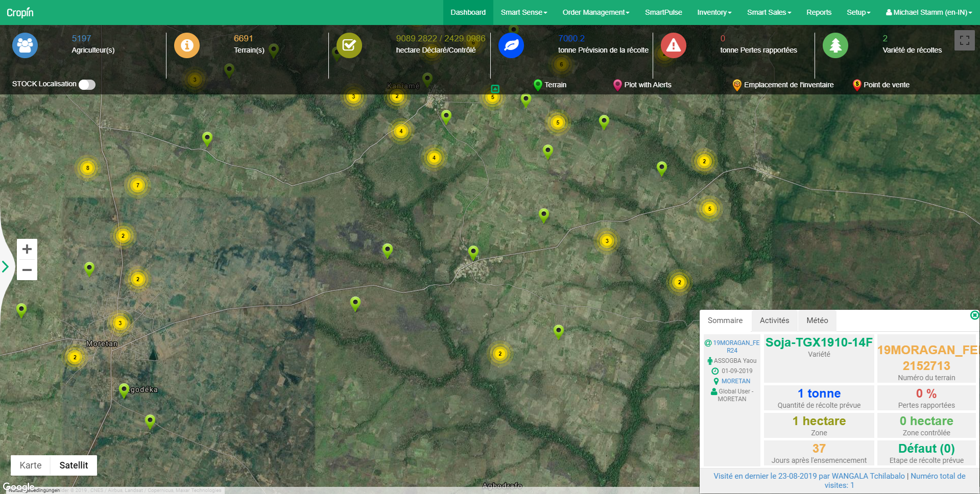The height and width of the screenshot is (494, 980).
Task: Click the red warning losses icon
Action: [673, 45]
